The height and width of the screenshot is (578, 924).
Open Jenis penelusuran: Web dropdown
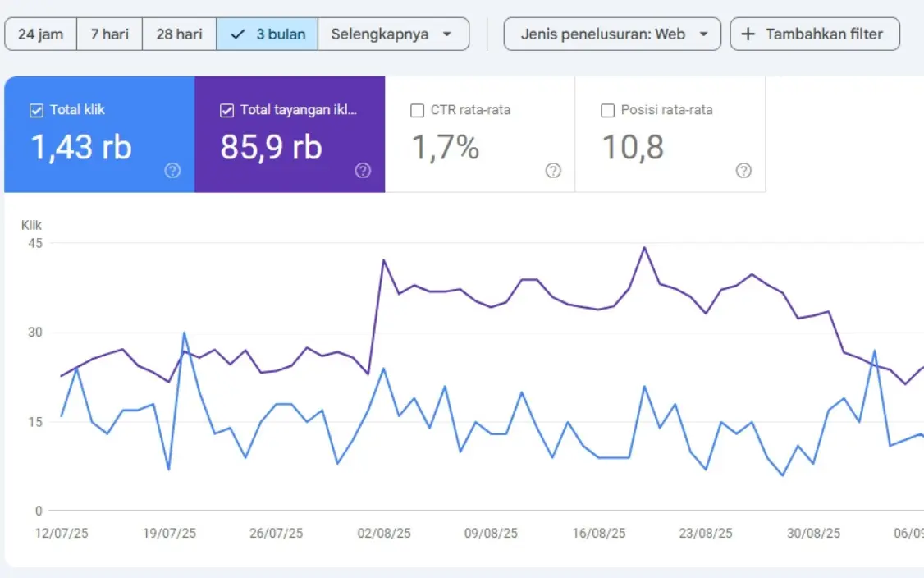pyautogui.click(x=611, y=34)
